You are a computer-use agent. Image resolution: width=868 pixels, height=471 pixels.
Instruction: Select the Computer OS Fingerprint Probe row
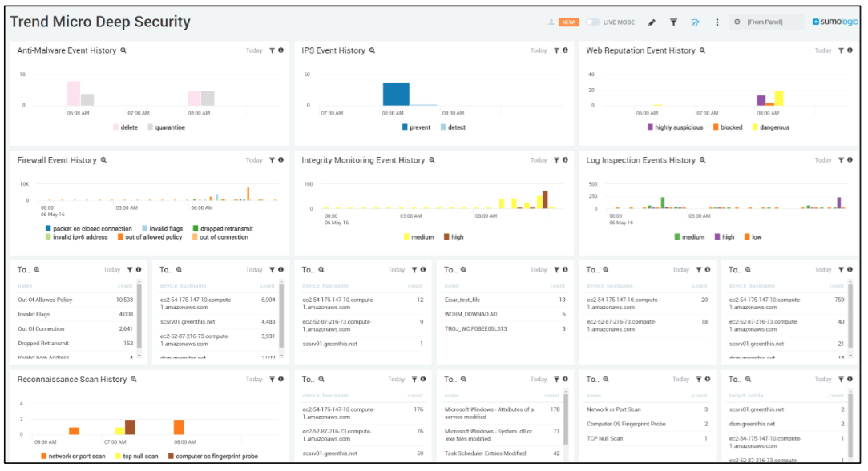[x=647, y=424]
